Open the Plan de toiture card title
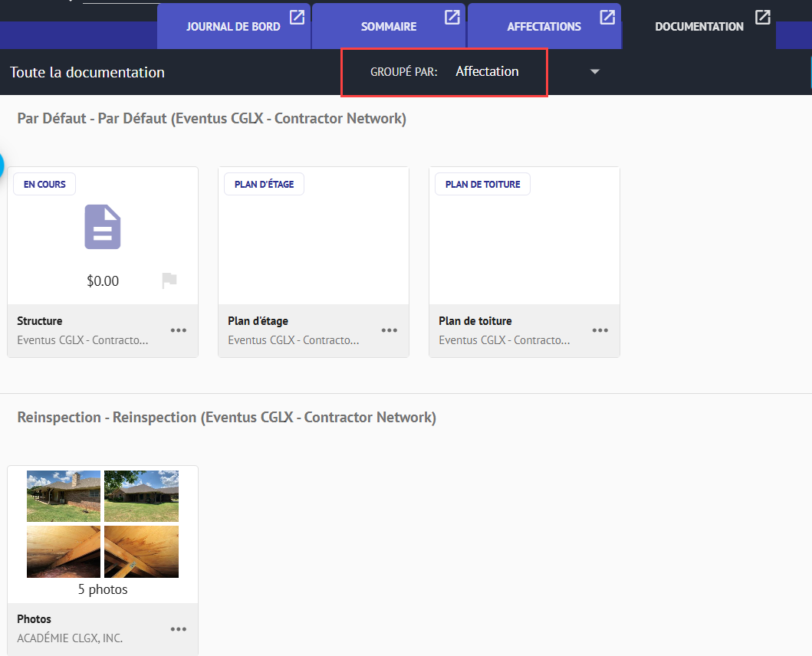 (x=475, y=321)
